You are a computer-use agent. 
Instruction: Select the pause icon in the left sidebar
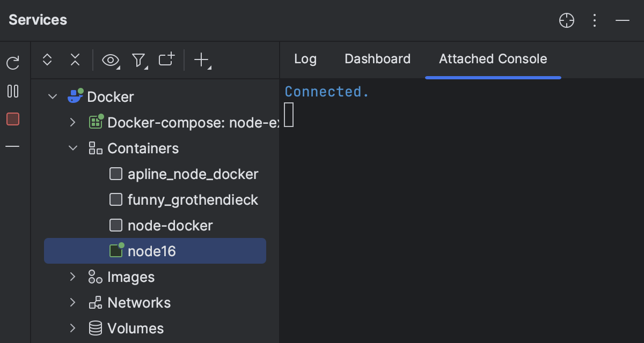13,91
